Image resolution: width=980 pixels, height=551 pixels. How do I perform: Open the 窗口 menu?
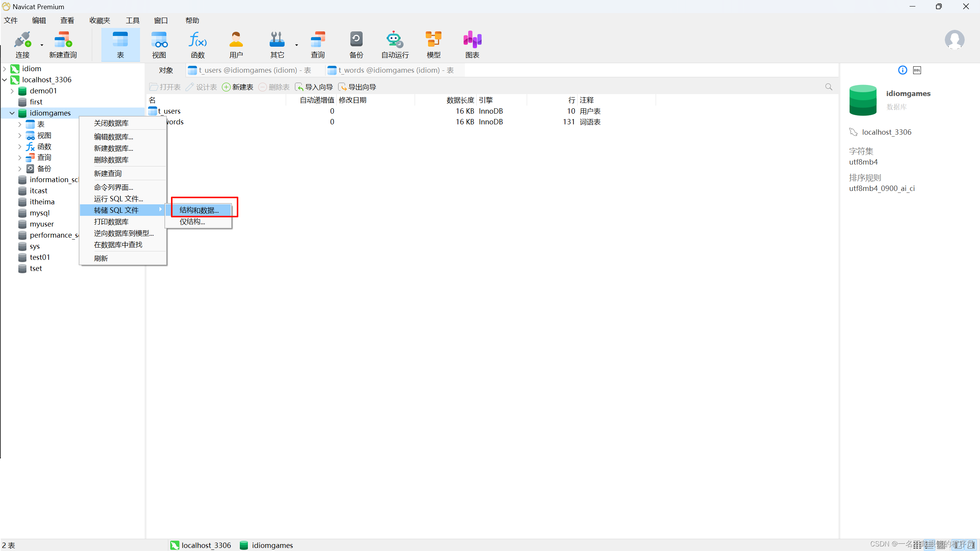[x=161, y=20]
